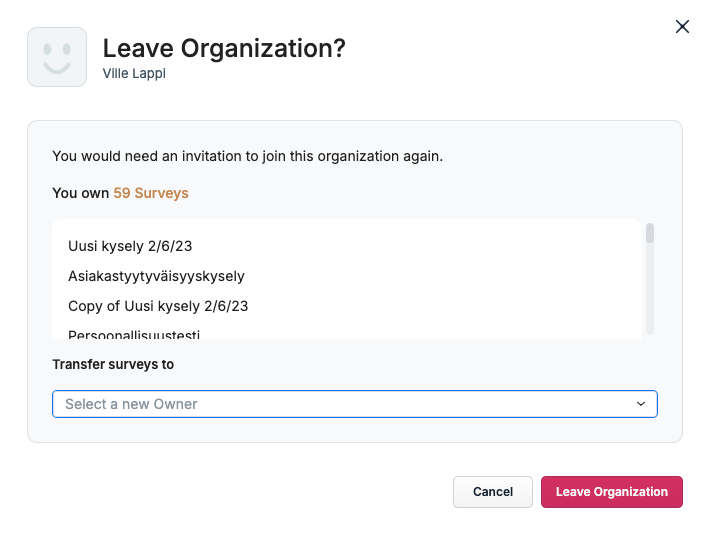Click the You own text
Screen dimensions: 710x534
pyautogui.click(x=81, y=193)
